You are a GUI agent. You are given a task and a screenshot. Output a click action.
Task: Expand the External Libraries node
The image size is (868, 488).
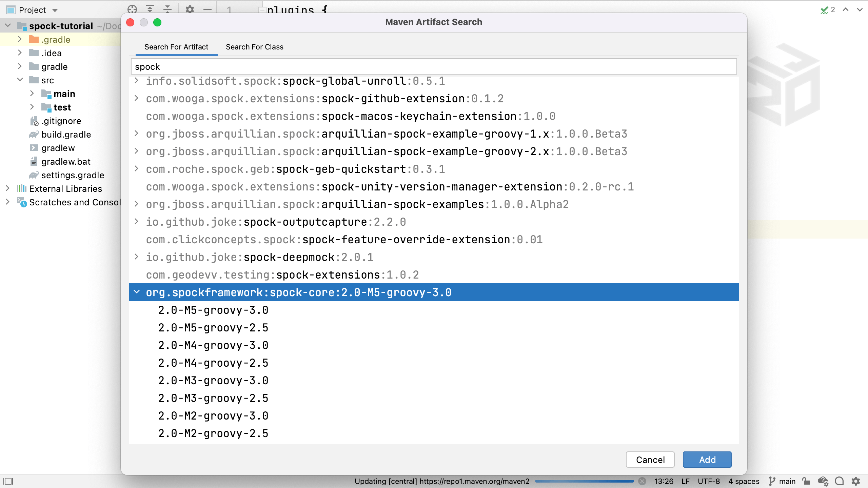click(8, 189)
